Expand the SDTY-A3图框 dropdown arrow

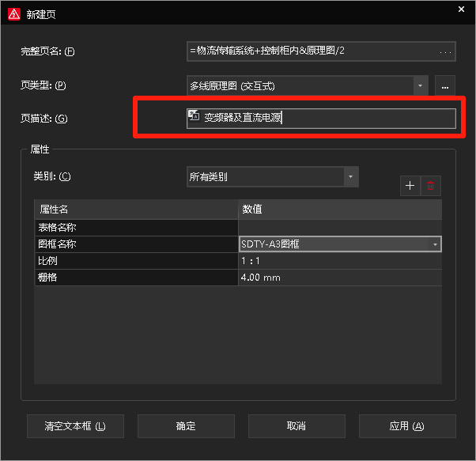coord(435,244)
